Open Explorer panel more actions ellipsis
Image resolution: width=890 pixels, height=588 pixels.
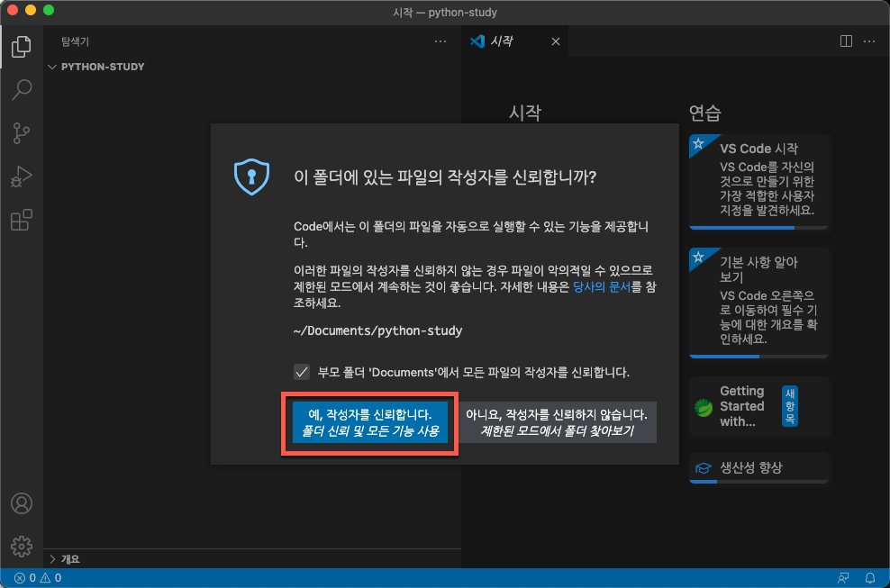pyautogui.click(x=440, y=41)
